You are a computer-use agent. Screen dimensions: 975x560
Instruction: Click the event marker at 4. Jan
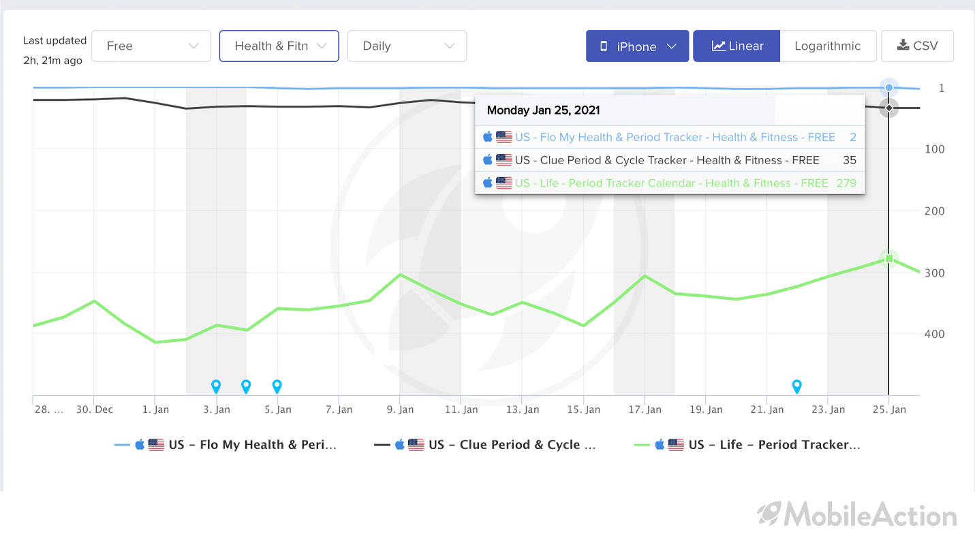(x=247, y=386)
